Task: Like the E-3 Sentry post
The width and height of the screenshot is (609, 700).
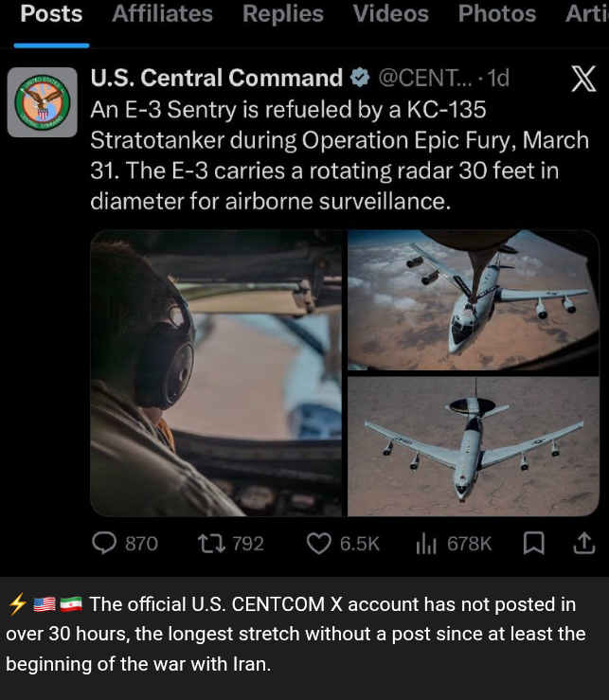Action: [320, 543]
